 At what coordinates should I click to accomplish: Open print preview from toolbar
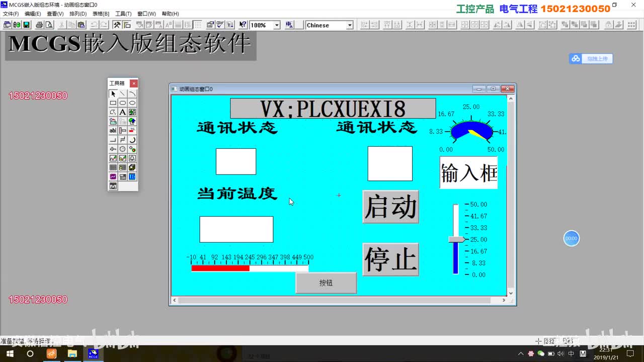(49, 25)
